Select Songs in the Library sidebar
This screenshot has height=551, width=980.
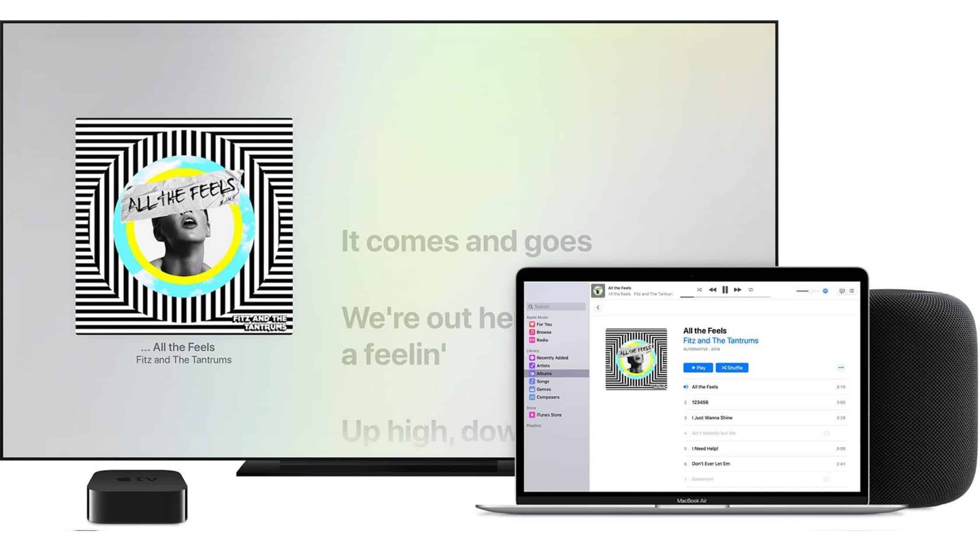coord(542,381)
